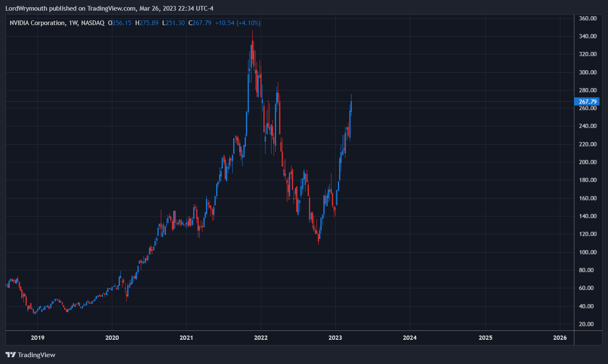
Task: Click the close value 267.79 in legend
Action: [x=202, y=23]
